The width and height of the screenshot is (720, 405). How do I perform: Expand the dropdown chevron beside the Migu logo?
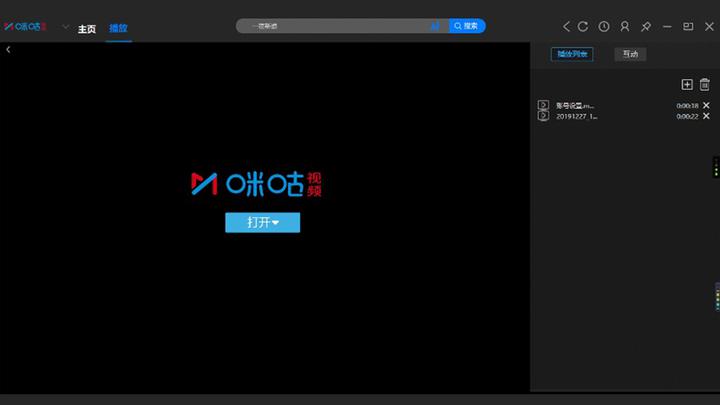pos(66,27)
